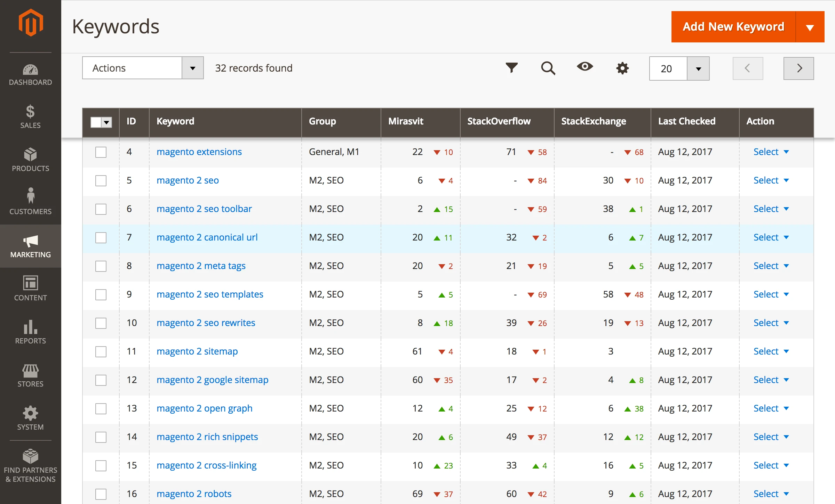This screenshot has width=835, height=504.
Task: Open the Marketing megaphone icon
Action: (x=30, y=241)
